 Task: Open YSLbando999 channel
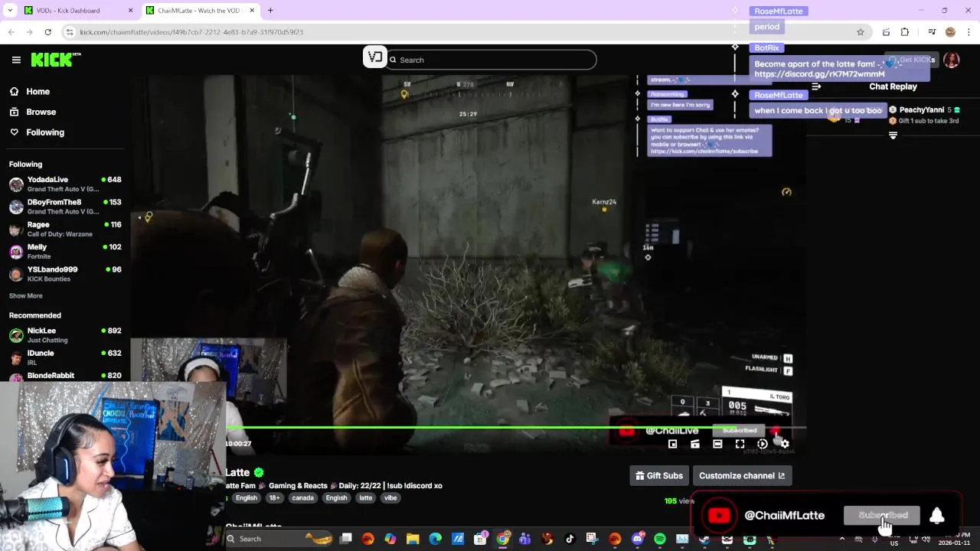click(x=65, y=274)
